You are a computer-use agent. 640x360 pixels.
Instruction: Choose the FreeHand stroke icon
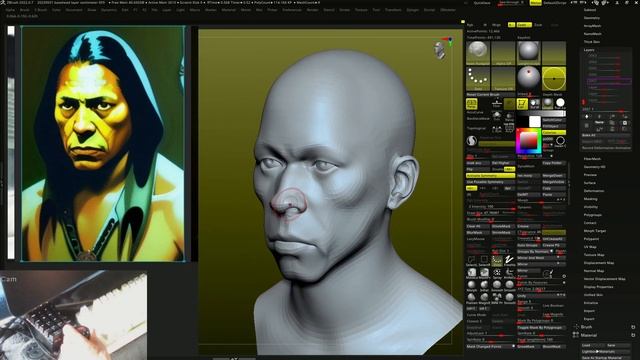tap(509, 261)
